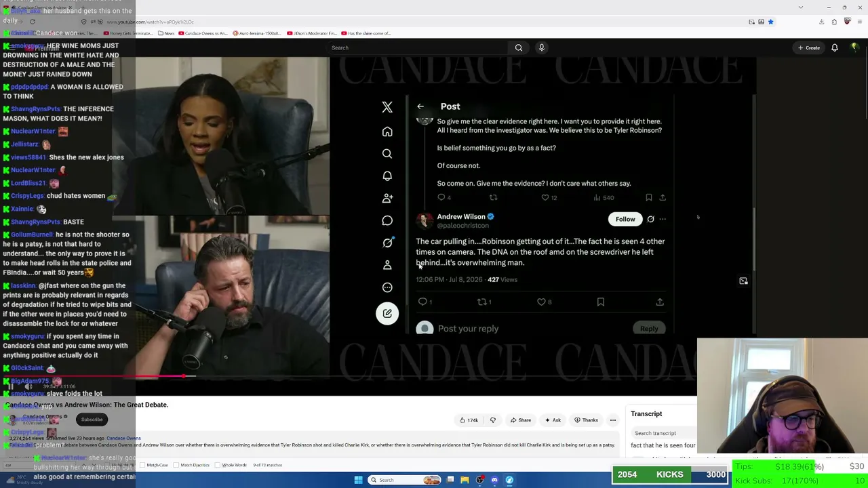The width and height of the screenshot is (868, 488).
Task: Share the YouTube video
Action: [521, 420]
